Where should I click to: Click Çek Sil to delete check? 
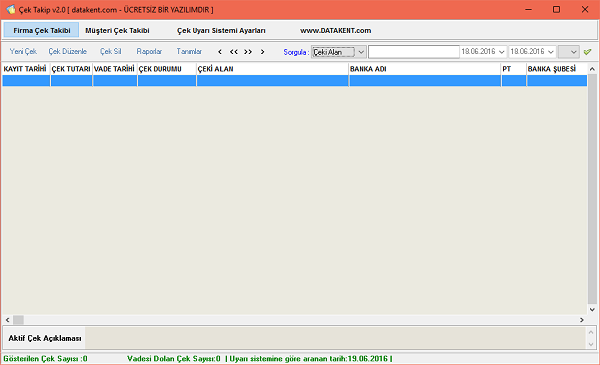111,51
